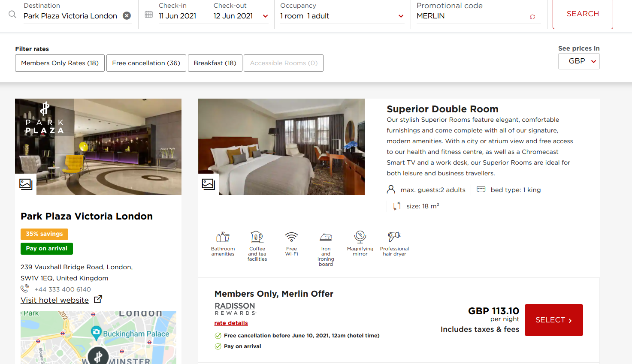Click the destination search magnifier icon

pyautogui.click(x=12, y=15)
